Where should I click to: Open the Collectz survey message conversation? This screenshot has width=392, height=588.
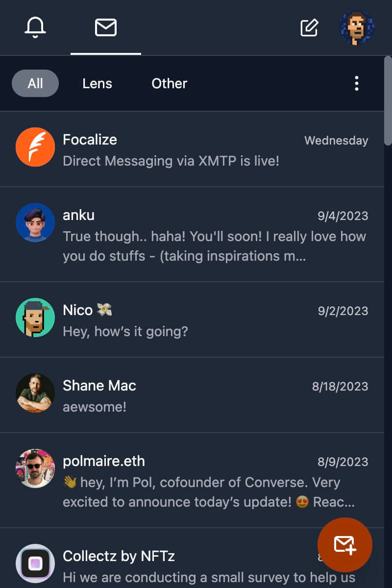192,558
